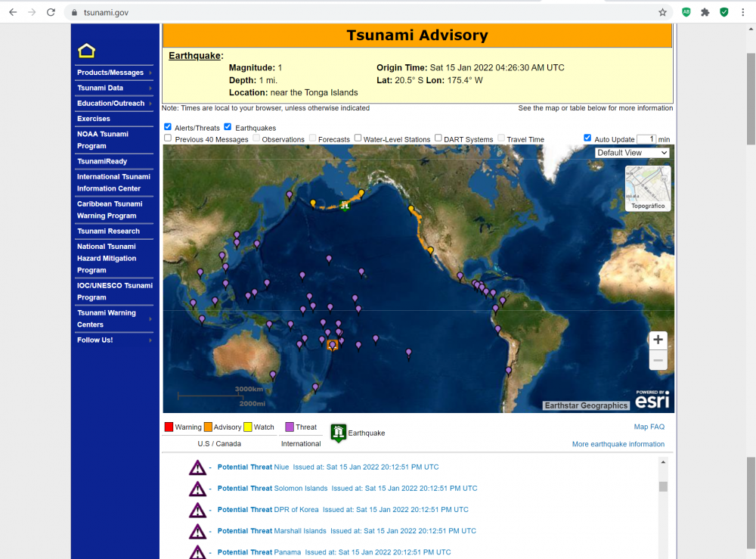Click the orange advisory marker near Tonga
The image size is (756, 559).
pyautogui.click(x=332, y=345)
